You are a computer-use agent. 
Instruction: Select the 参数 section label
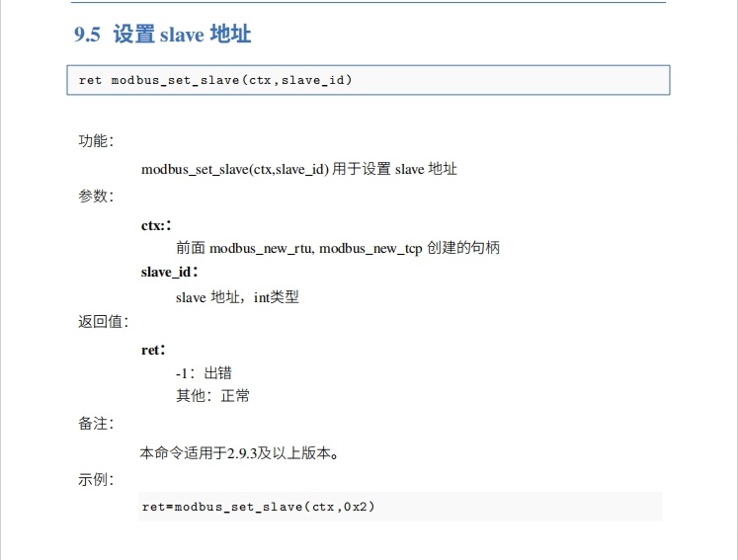(x=95, y=197)
